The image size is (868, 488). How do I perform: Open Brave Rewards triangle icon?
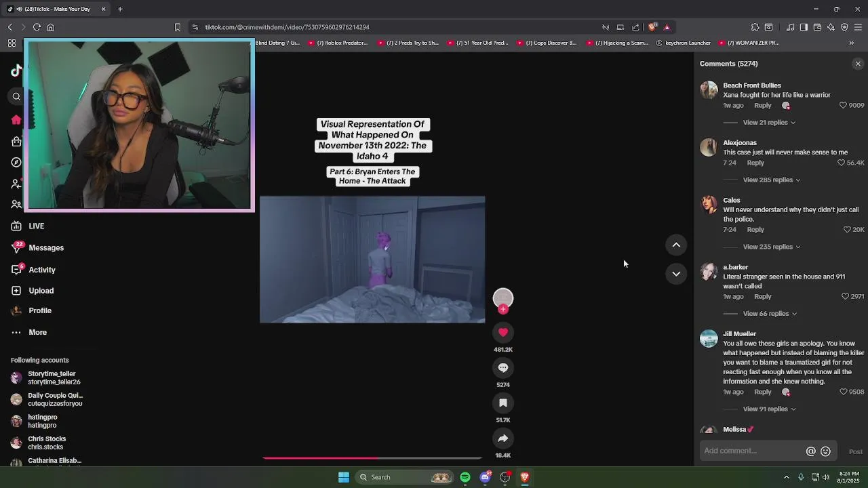667,27
